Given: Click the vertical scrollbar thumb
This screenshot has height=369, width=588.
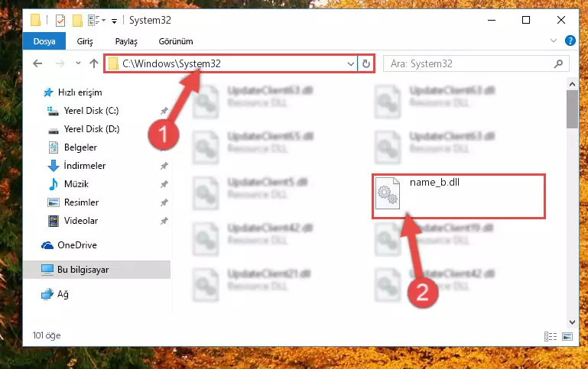Looking at the screenshot, I should (572, 109).
